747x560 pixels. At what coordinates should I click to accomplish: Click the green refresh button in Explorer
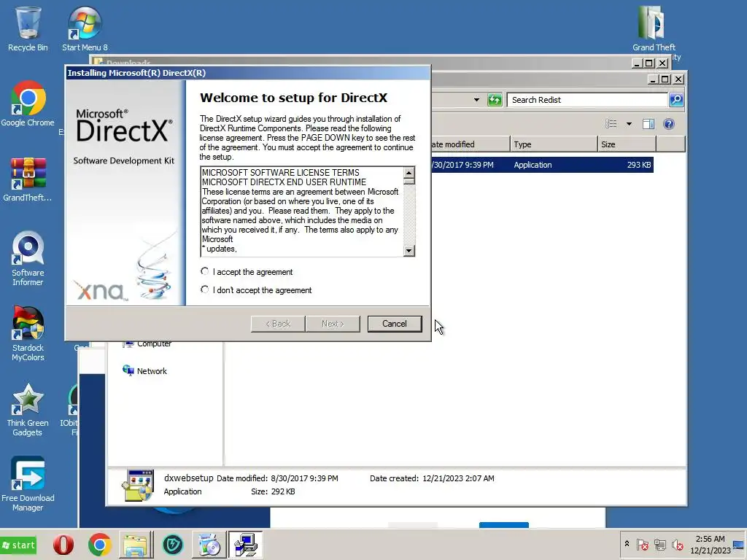(x=495, y=99)
